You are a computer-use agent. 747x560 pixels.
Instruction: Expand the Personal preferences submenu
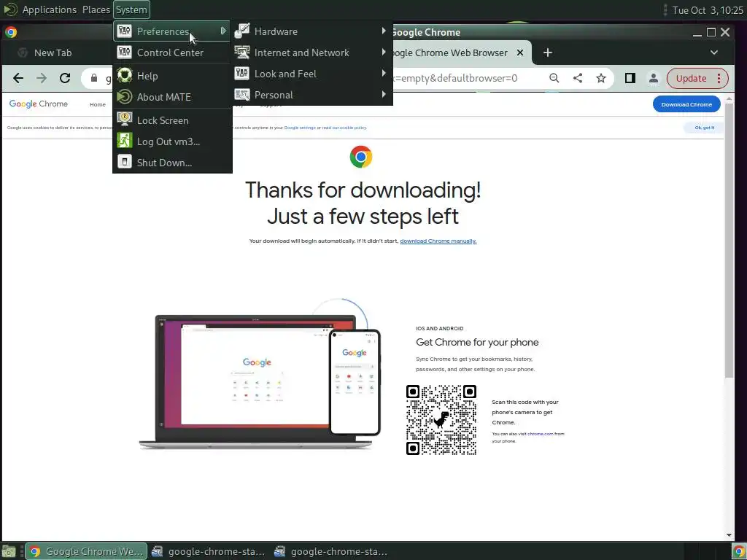pyautogui.click(x=311, y=95)
